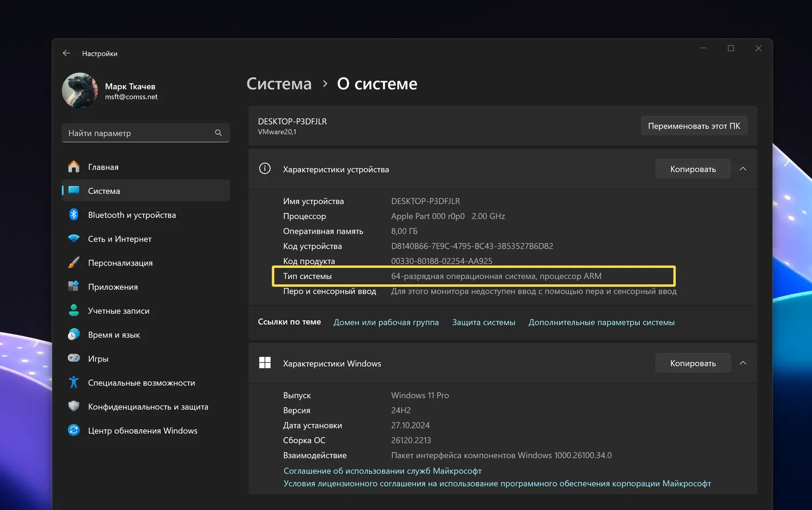Open Учетные записи via the person icon
The width and height of the screenshot is (812, 510).
coord(74,310)
